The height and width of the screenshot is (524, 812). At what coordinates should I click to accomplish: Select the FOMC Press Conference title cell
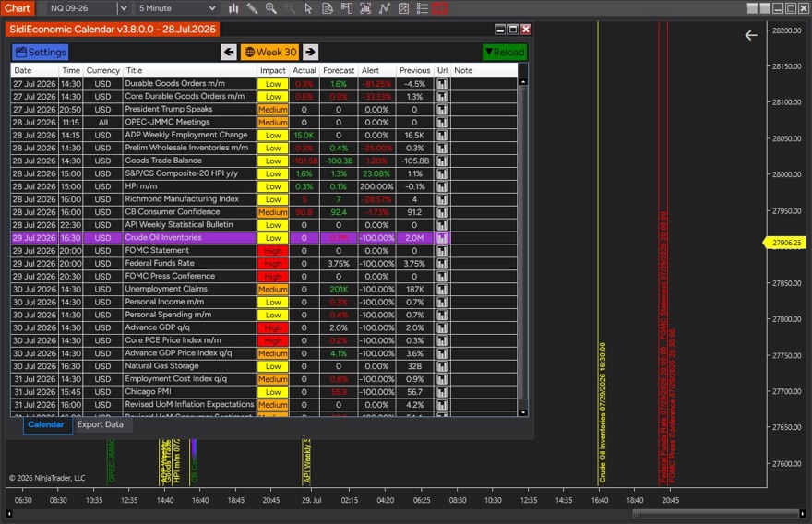[x=189, y=277]
